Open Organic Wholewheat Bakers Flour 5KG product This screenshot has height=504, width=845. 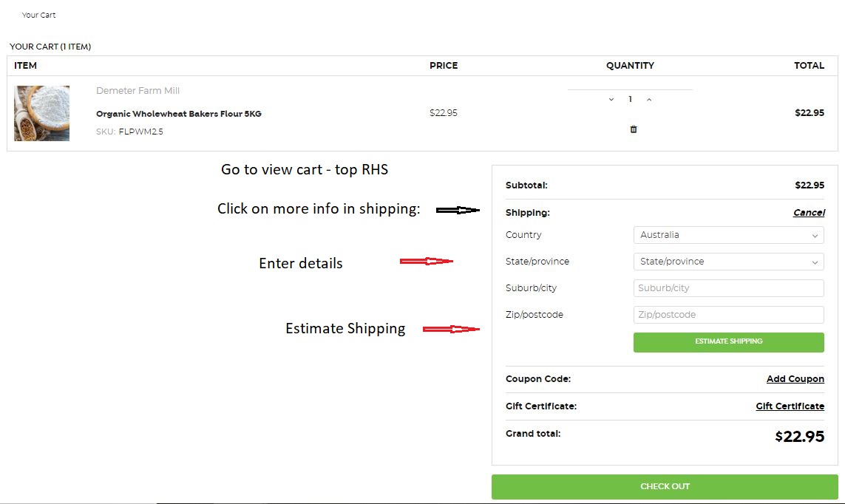tap(179, 114)
